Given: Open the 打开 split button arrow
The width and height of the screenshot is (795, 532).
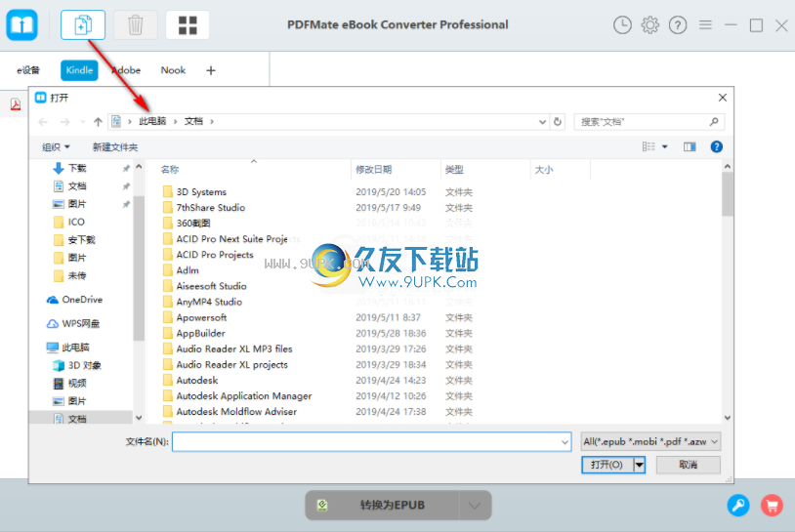Looking at the screenshot, I should [640, 465].
